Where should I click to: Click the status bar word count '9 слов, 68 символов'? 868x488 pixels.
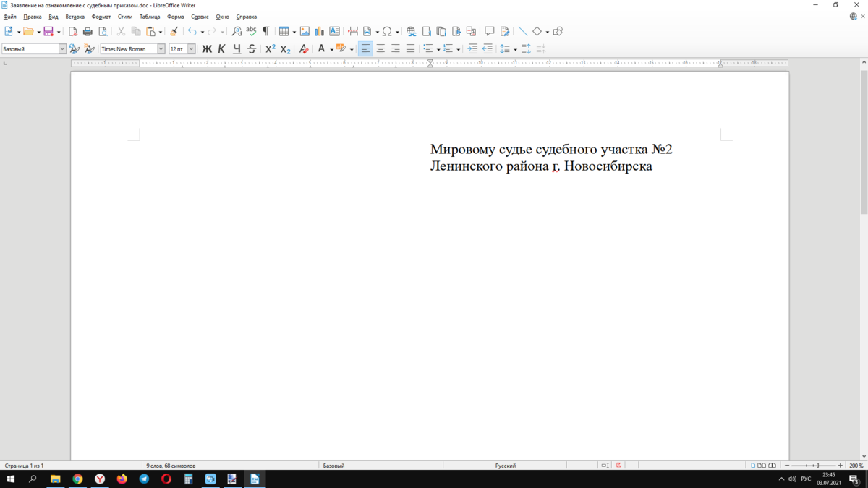pos(171,466)
